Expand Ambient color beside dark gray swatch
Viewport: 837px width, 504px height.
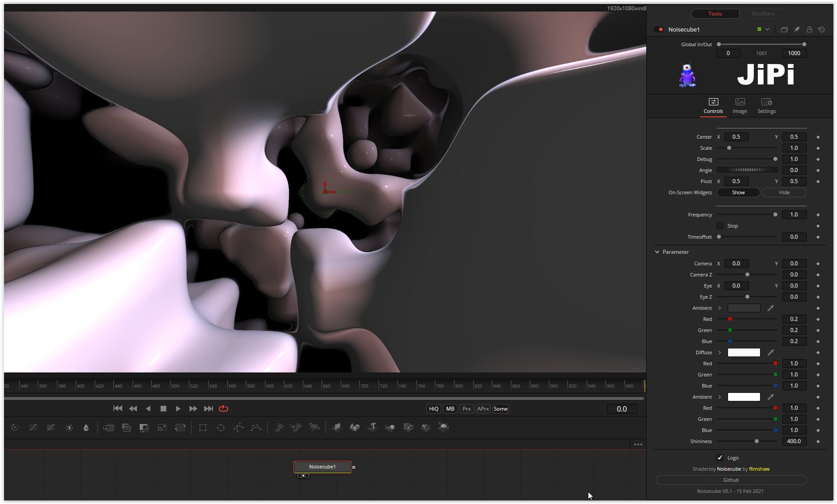click(720, 308)
